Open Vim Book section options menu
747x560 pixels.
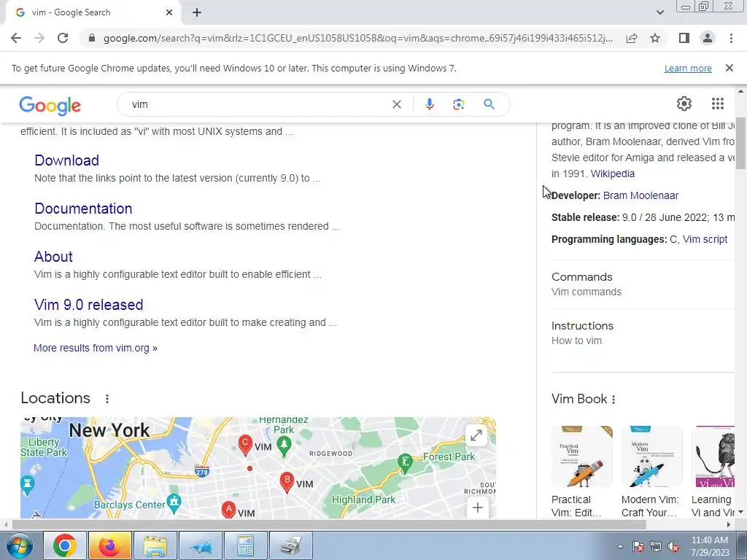[x=613, y=400]
